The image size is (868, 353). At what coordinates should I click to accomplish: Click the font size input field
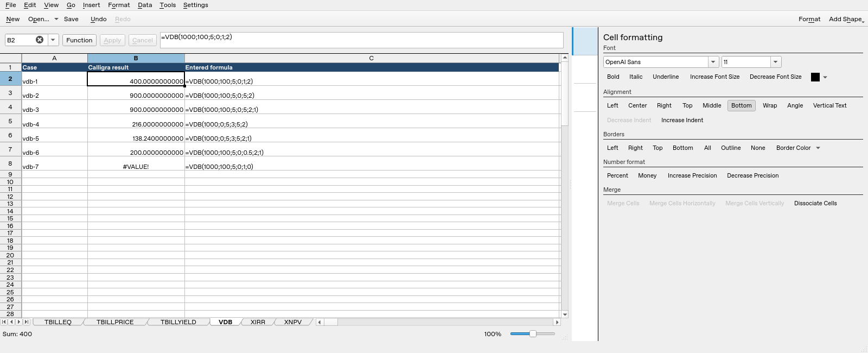(x=746, y=62)
